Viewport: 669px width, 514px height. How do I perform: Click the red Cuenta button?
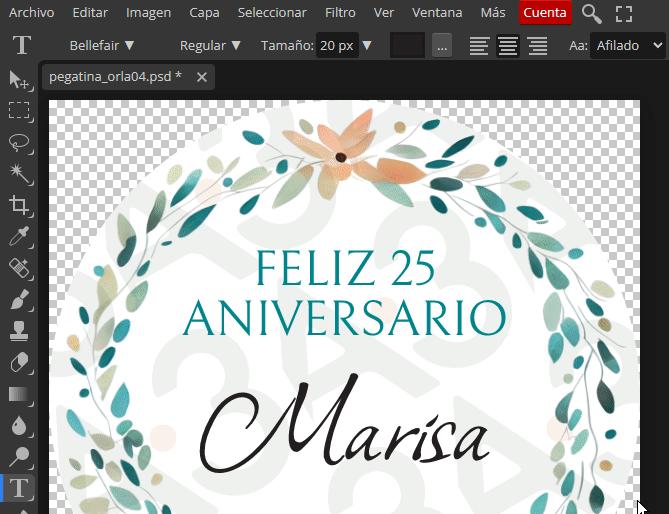(x=545, y=13)
